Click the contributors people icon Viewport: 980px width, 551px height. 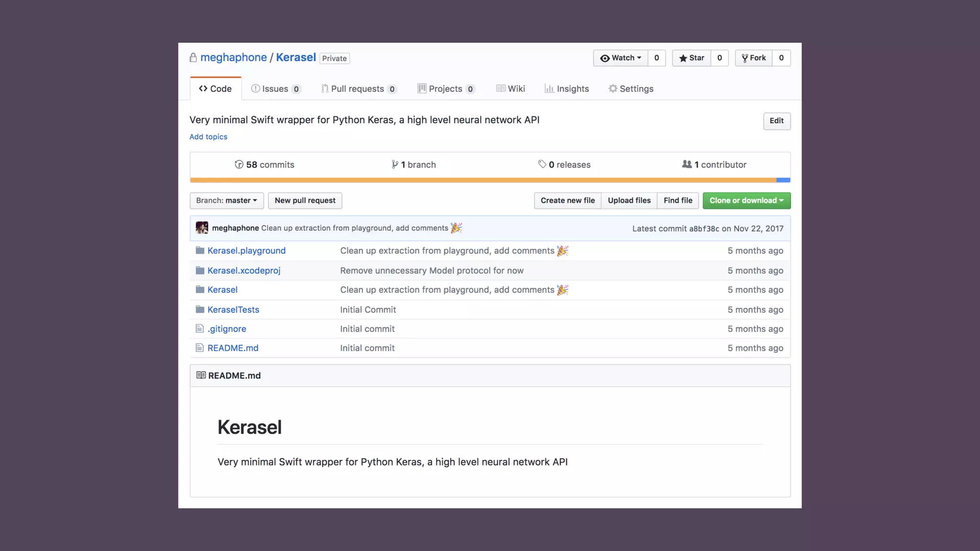tap(687, 164)
